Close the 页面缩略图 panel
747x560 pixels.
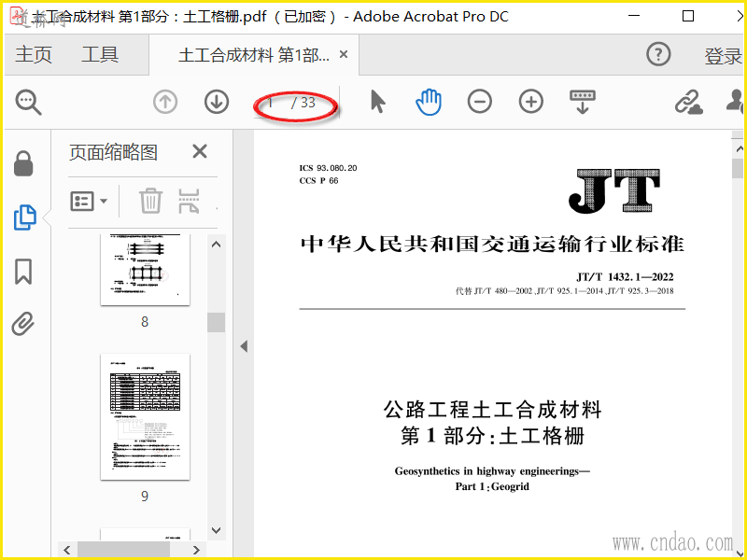pos(200,151)
